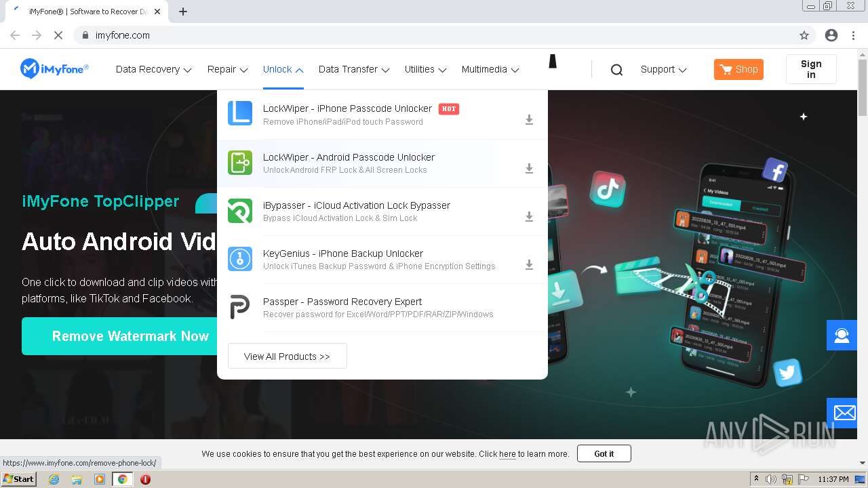The width and height of the screenshot is (868, 488).
Task: Select LockWiper - iPhone Passcode Unlocker entry
Action: pyautogui.click(x=382, y=115)
